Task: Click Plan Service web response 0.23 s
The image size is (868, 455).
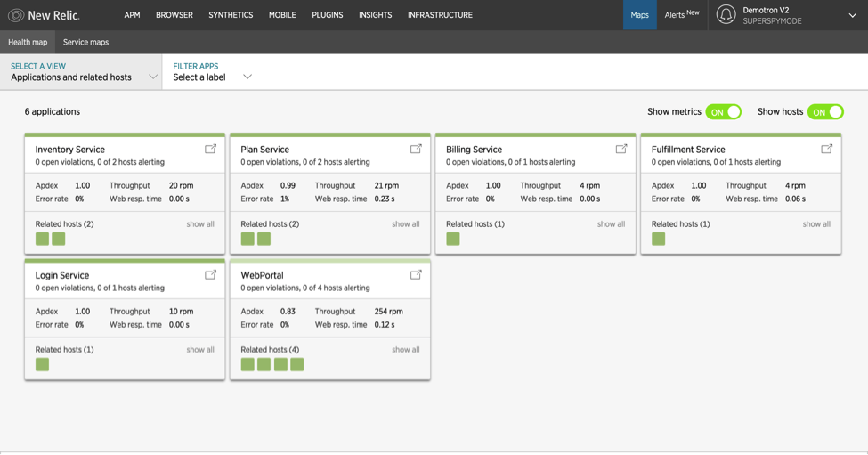Action: (x=385, y=199)
